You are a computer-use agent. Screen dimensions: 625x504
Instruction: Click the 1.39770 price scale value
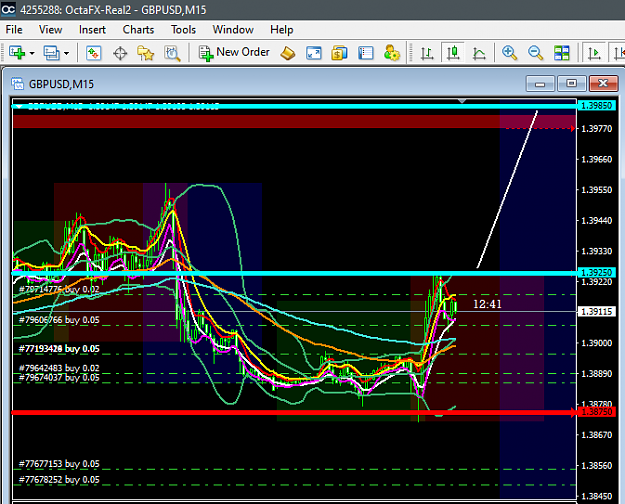coord(597,128)
